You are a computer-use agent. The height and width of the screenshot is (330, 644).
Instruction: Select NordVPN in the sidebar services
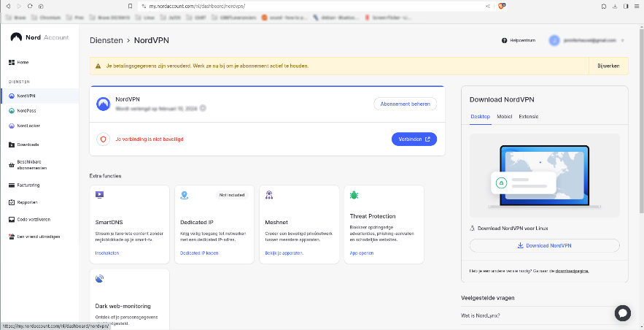[x=39, y=96]
